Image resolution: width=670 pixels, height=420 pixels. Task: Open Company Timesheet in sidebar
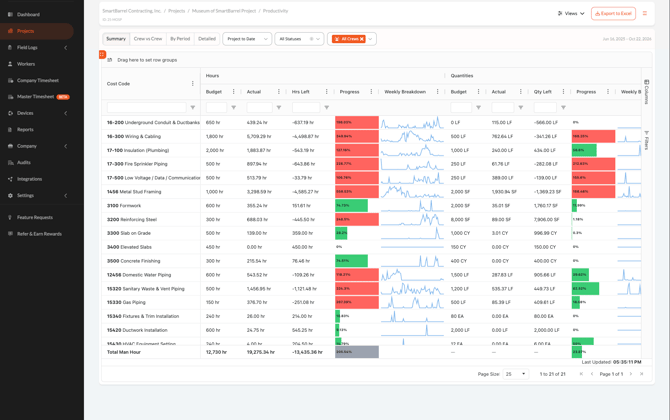(x=38, y=80)
